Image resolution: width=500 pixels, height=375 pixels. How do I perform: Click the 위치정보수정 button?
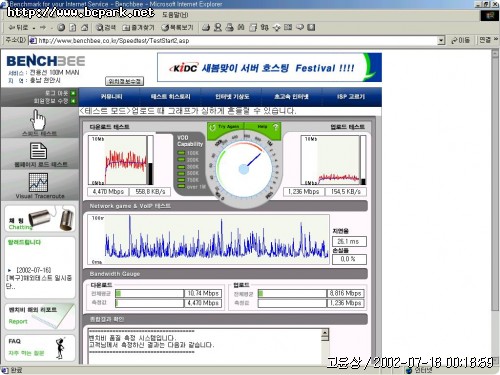point(124,81)
